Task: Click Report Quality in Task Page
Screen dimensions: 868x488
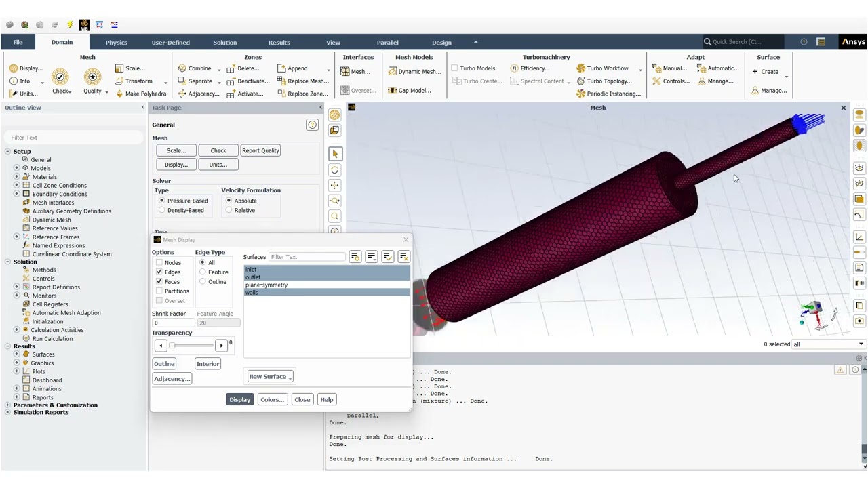Action: (260, 150)
